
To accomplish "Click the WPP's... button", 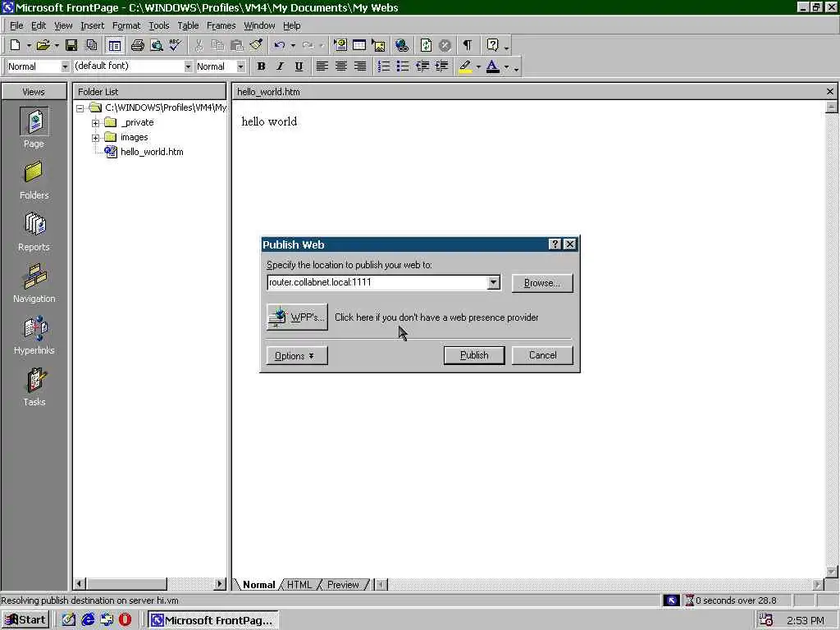I will [297, 317].
